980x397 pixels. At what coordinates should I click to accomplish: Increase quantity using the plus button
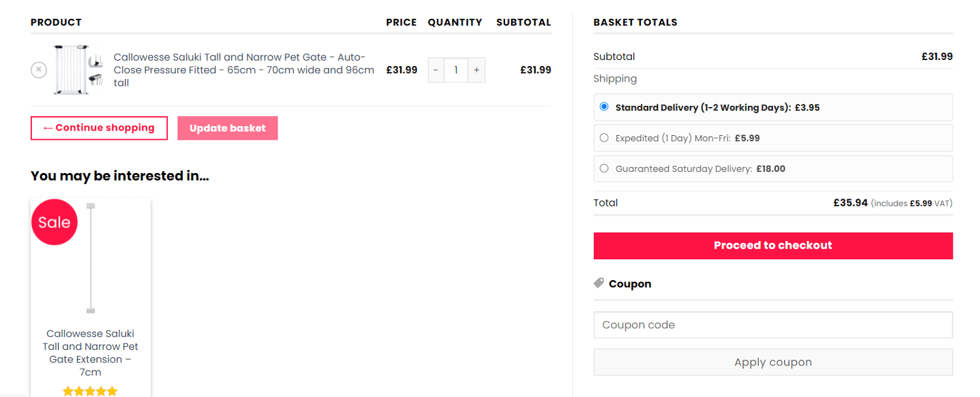pos(476,70)
